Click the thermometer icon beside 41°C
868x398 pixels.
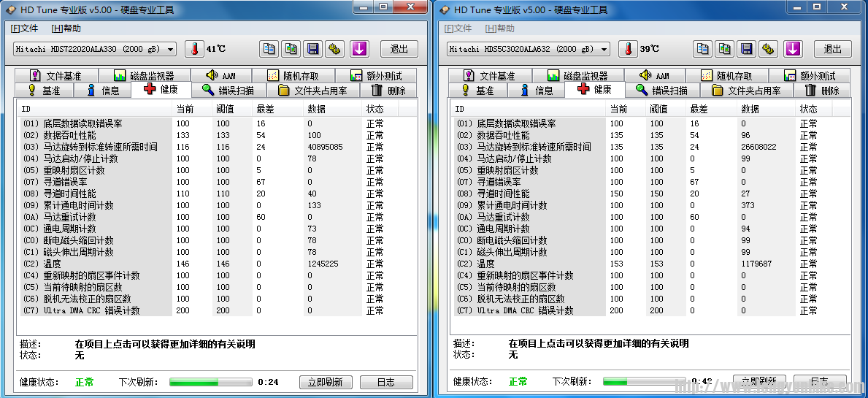tap(195, 49)
